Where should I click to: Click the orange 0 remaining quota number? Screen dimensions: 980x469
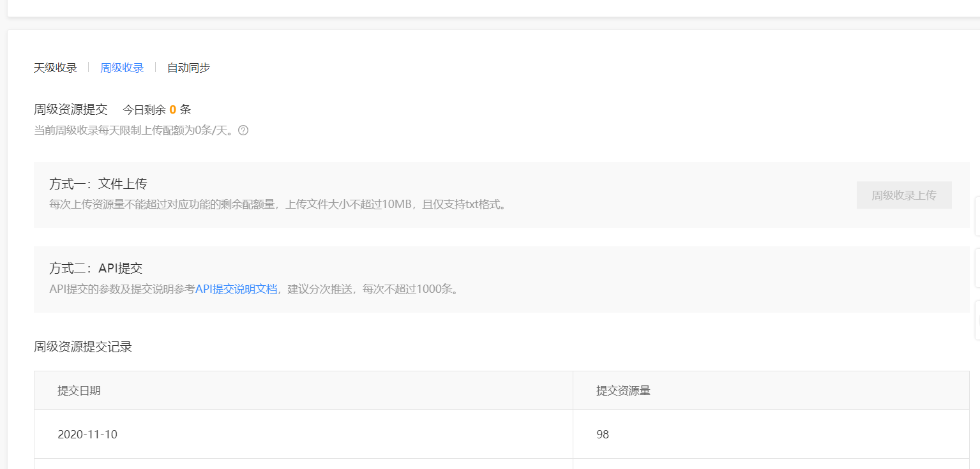(x=173, y=110)
